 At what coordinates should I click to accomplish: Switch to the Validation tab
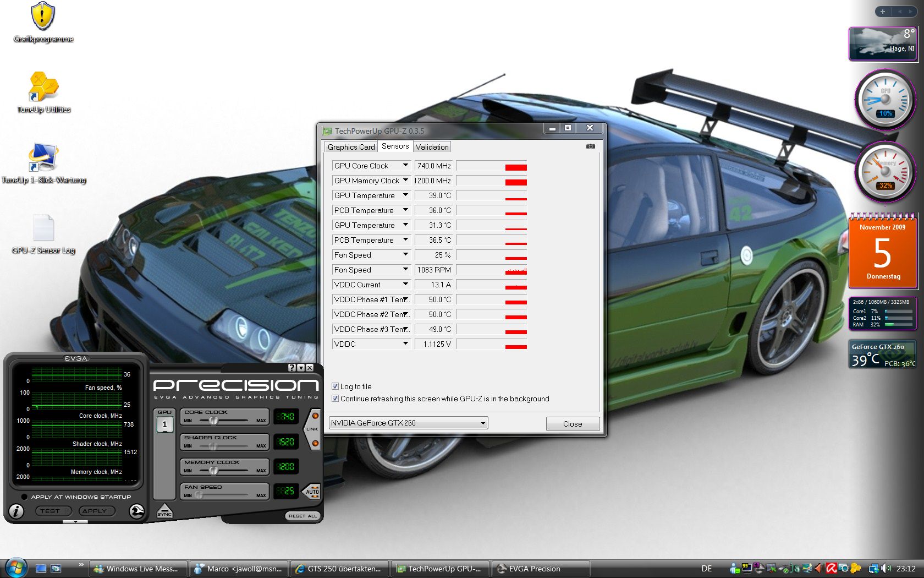(432, 147)
